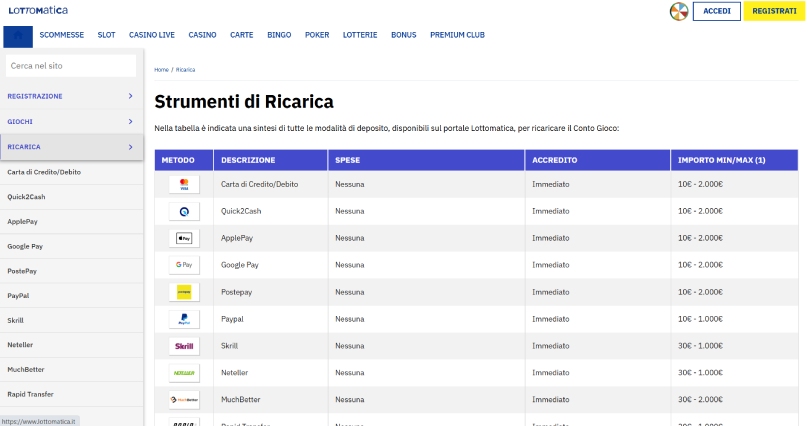Click the Accedi login button
Screen dimensions: 808x426
716,11
